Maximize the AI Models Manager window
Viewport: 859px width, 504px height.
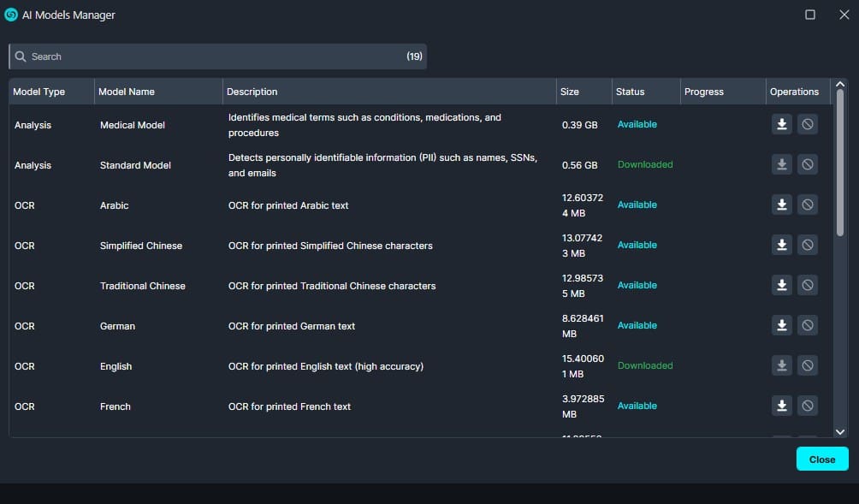click(x=809, y=15)
